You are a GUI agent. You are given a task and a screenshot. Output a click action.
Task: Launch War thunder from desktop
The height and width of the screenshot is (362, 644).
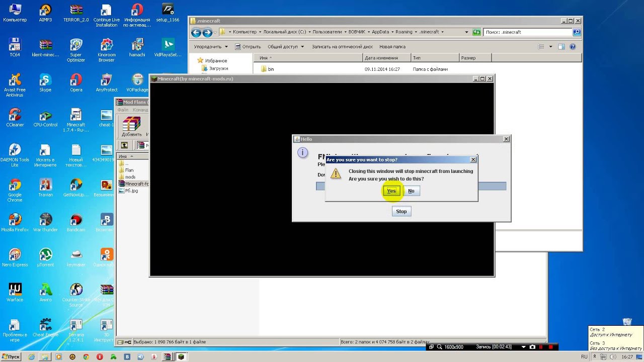(x=45, y=223)
